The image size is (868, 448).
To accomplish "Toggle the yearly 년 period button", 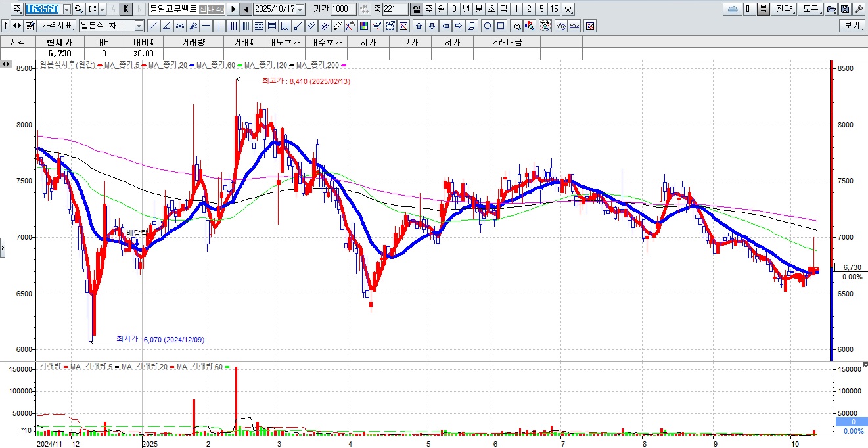I will pyautogui.click(x=466, y=9).
